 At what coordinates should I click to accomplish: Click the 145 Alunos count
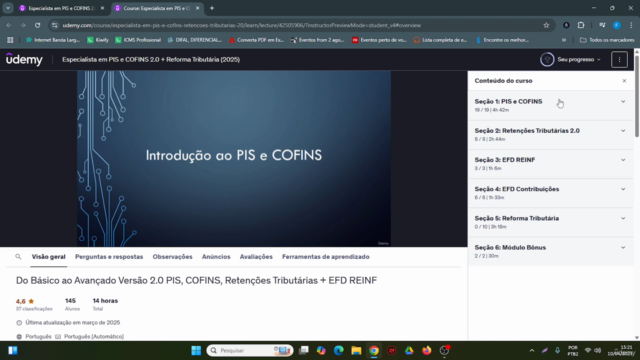click(x=72, y=304)
